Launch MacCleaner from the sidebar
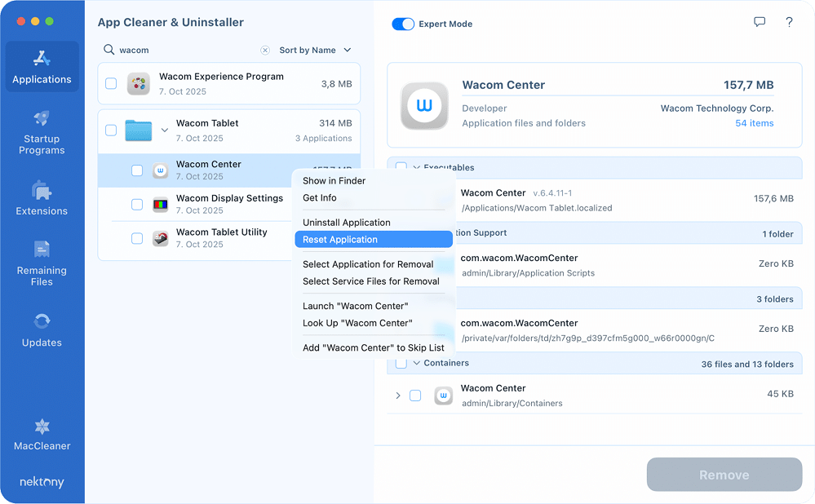The width and height of the screenshot is (815, 504). 42,434
